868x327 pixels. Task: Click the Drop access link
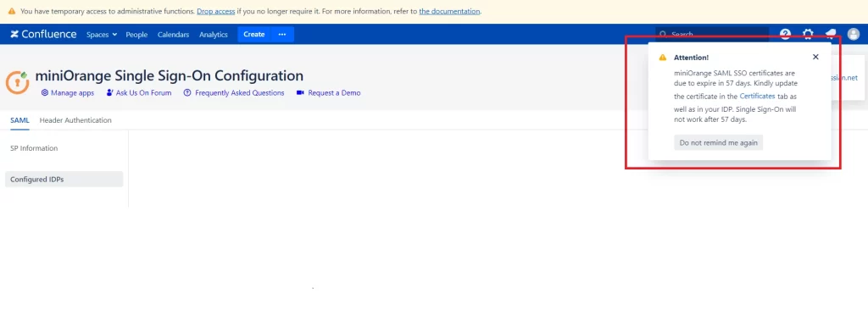click(x=216, y=11)
